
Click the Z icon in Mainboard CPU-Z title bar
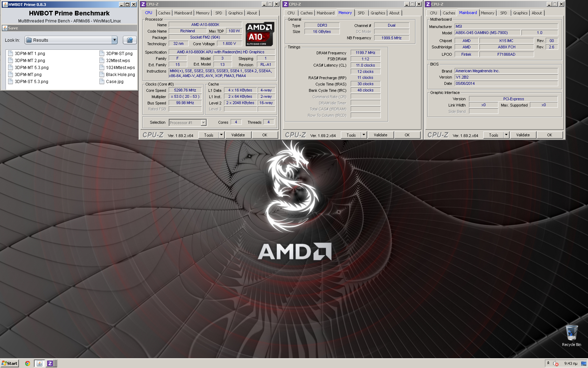tap(428, 4)
